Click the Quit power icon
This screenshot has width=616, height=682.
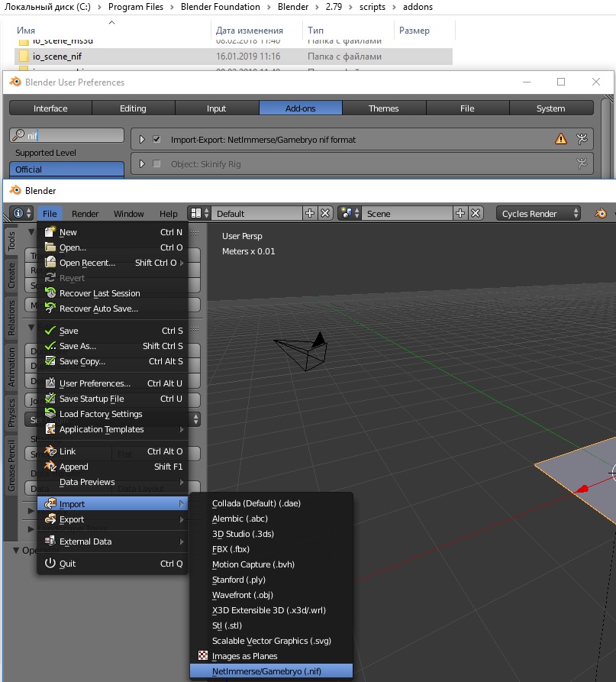pos(50,564)
